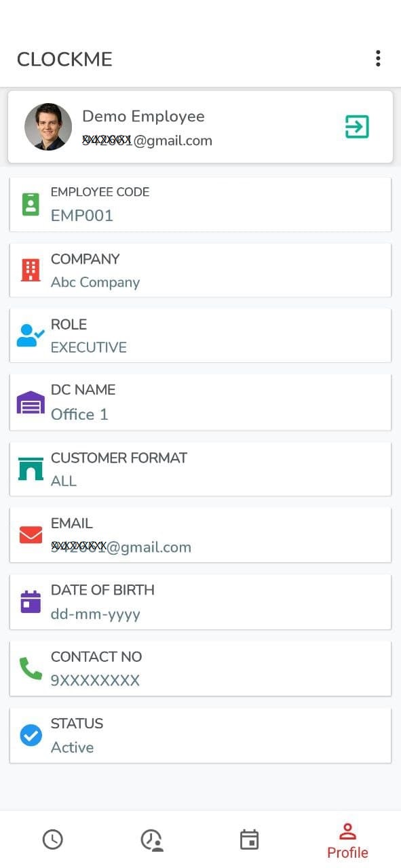401x868 pixels.
Task: Click the red email envelope icon
Action: point(31,535)
